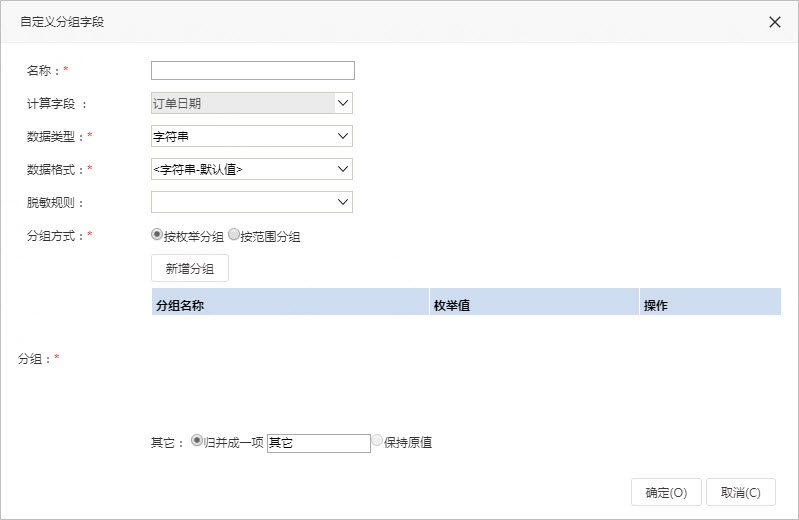Click the 枚举值 column header
This screenshot has height=520, width=799.
[534, 302]
